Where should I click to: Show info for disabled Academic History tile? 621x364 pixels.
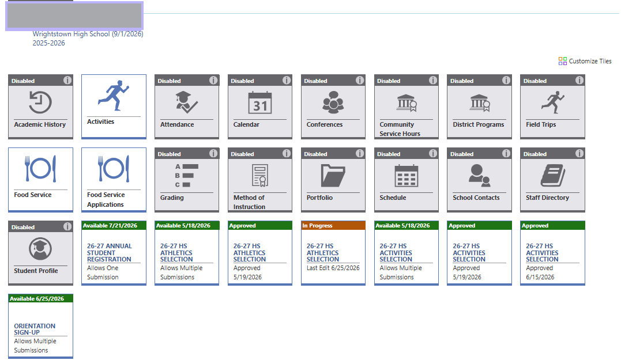point(67,80)
